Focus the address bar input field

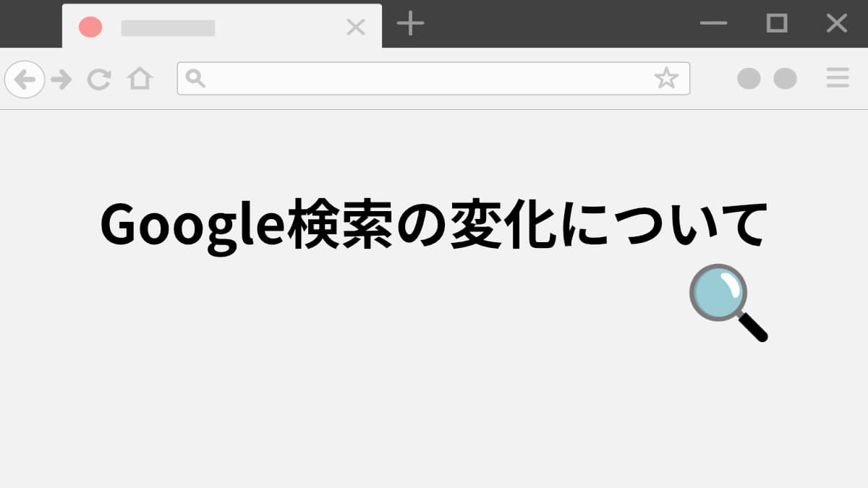pyautogui.click(x=433, y=78)
